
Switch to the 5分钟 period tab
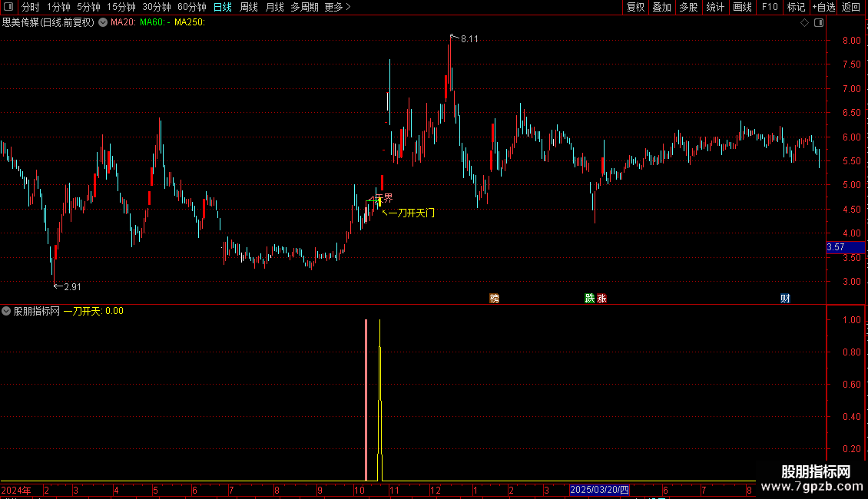[88, 7]
